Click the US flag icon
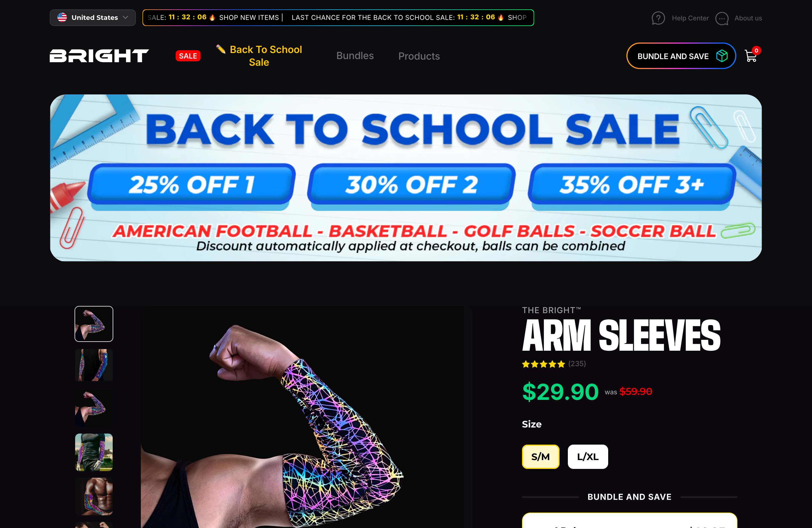This screenshot has height=528, width=812. coord(62,17)
